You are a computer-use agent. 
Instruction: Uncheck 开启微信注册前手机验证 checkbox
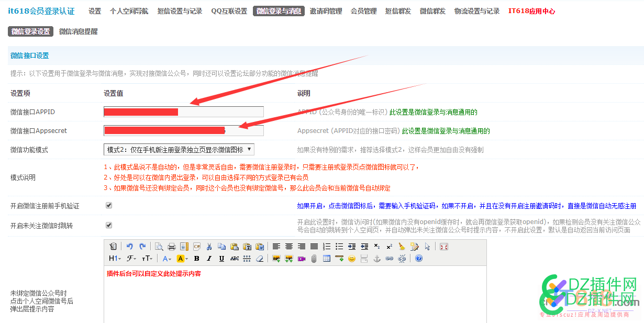(x=108, y=205)
